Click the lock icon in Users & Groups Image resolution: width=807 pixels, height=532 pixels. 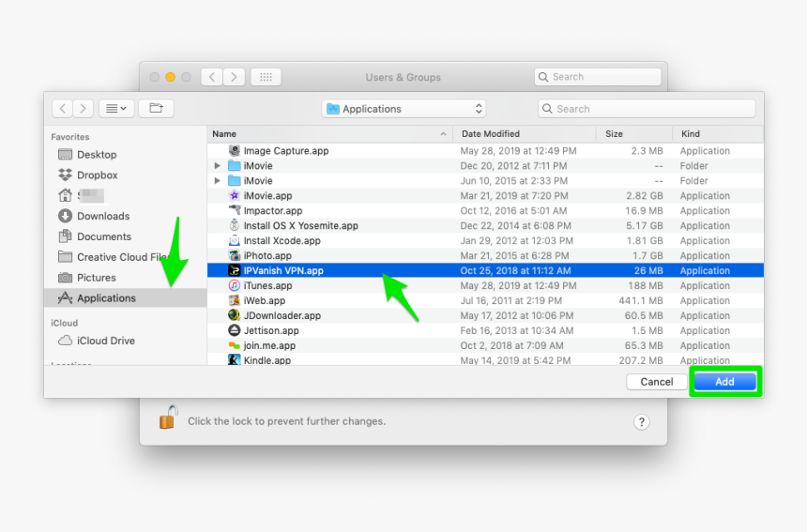[168, 418]
